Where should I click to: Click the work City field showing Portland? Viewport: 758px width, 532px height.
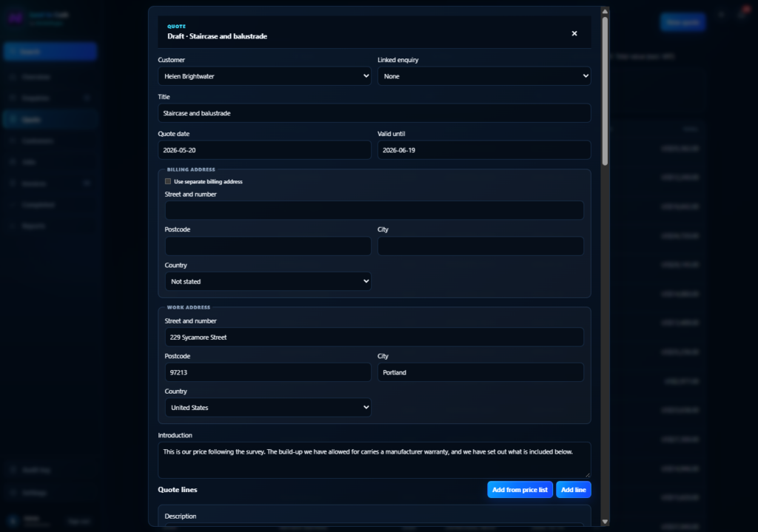click(480, 372)
